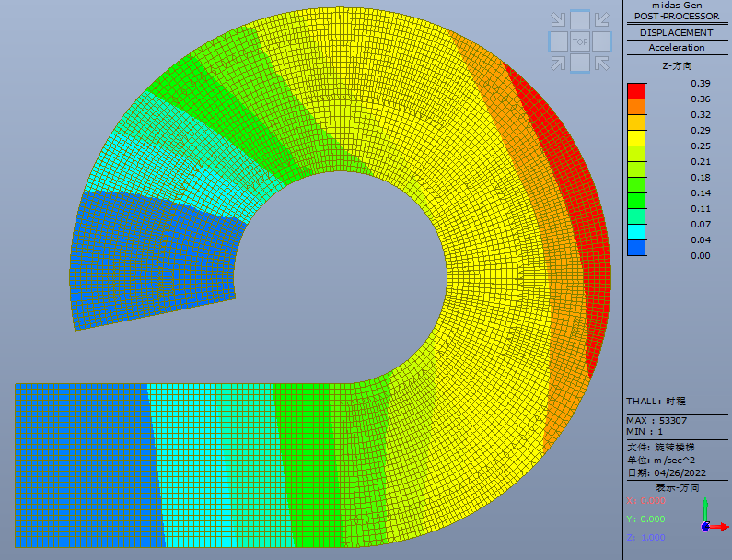Viewport: 732px width, 560px height.
Task: Pick the orange legend color swatch
Action: (x=636, y=107)
